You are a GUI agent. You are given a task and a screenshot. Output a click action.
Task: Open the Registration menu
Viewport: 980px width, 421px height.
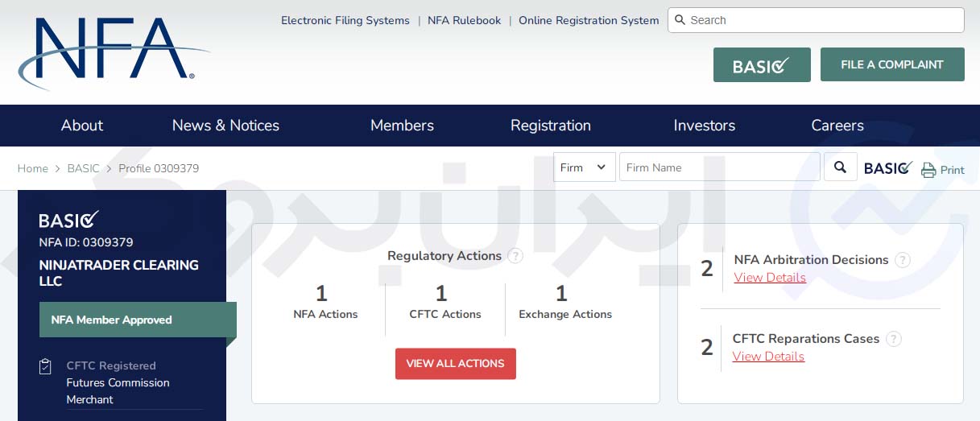pos(551,126)
